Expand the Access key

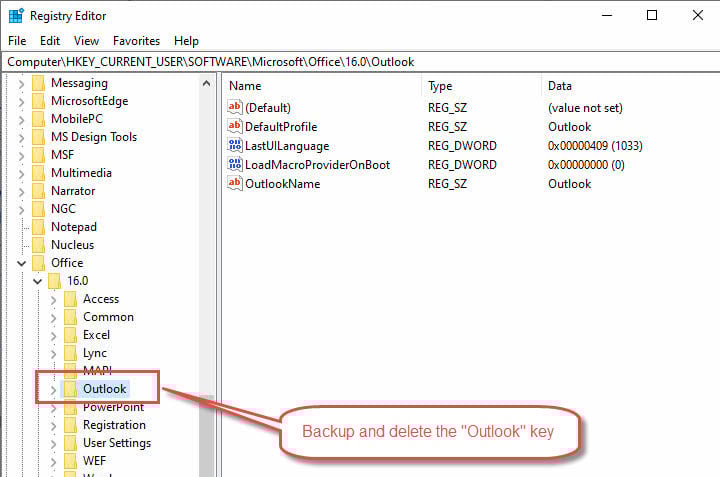(53, 300)
